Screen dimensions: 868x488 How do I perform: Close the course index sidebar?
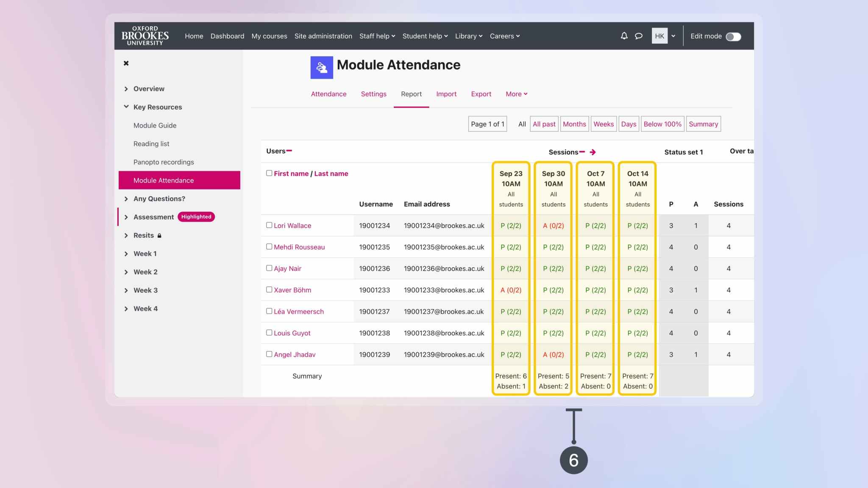coord(126,63)
